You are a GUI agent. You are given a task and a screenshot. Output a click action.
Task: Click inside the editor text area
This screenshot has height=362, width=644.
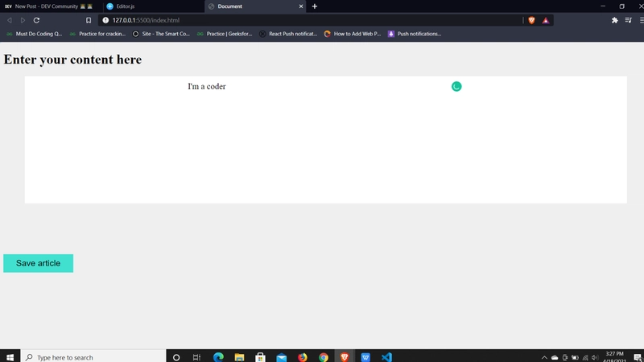point(326,139)
